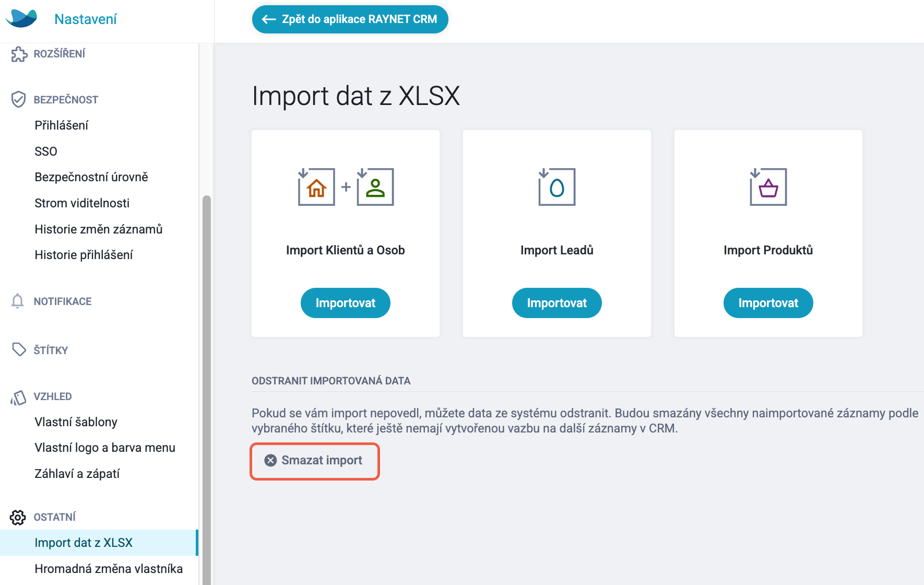Open Vlastní logo a barva menu
This screenshot has width=924, height=585.
click(x=105, y=448)
